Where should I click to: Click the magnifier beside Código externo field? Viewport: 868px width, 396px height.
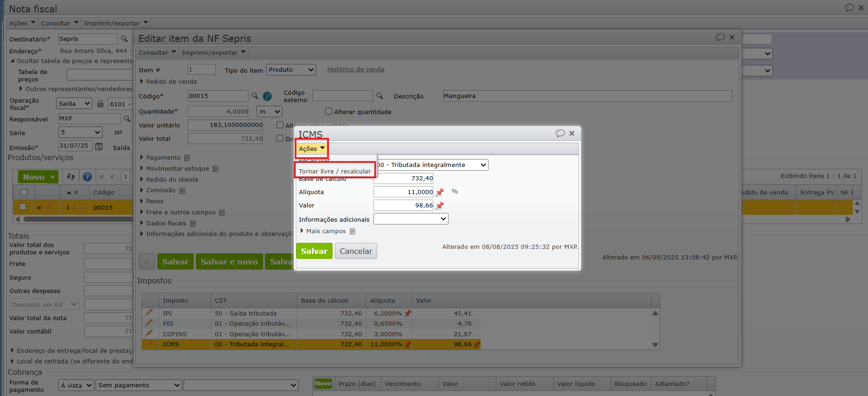tap(379, 96)
